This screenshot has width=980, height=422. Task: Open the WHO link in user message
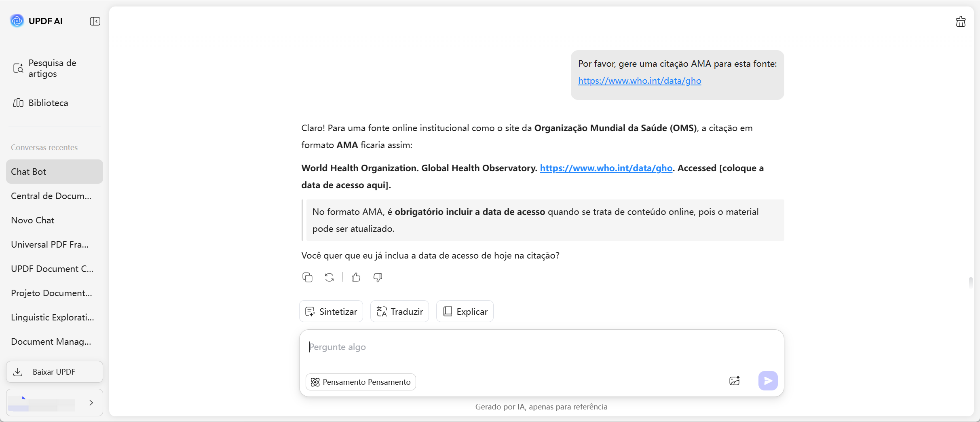[640, 81]
